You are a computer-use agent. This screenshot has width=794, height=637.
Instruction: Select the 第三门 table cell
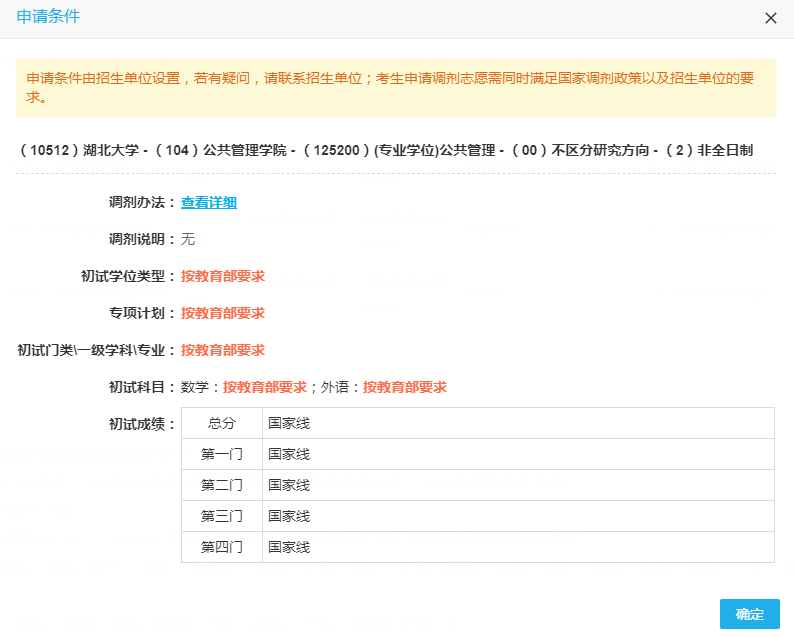pyautogui.click(x=221, y=516)
